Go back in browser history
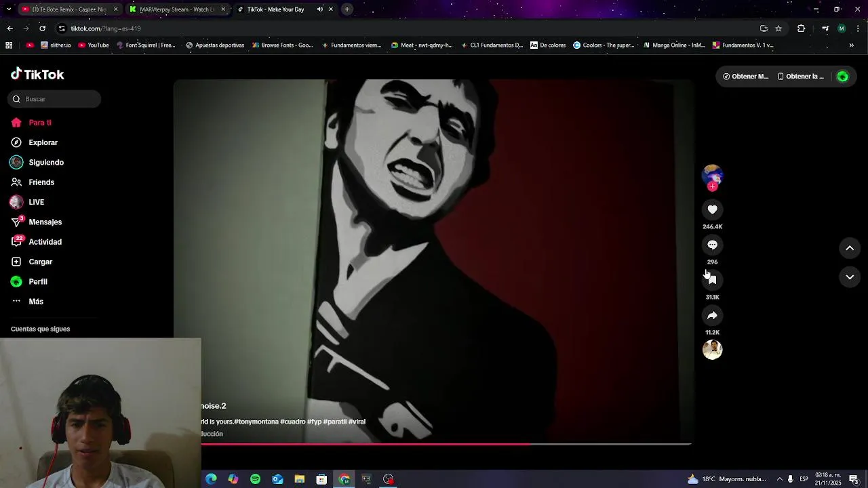 tap(9, 28)
